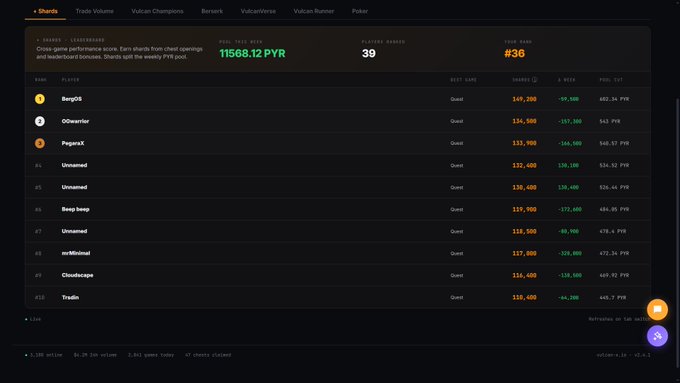The width and height of the screenshot is (680, 383).
Task: Open the Vulcan Runner tab
Action: point(314,11)
